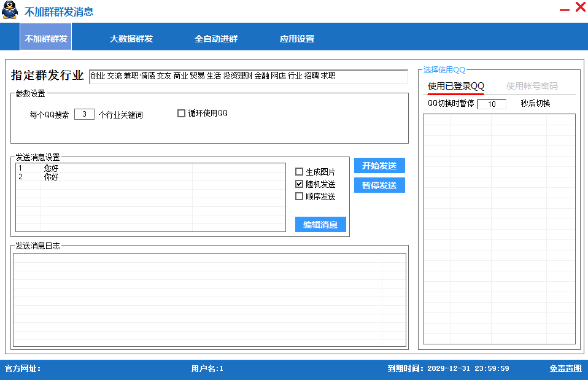Minimize the window using the red dash
588x380 pixels.
point(565,10)
